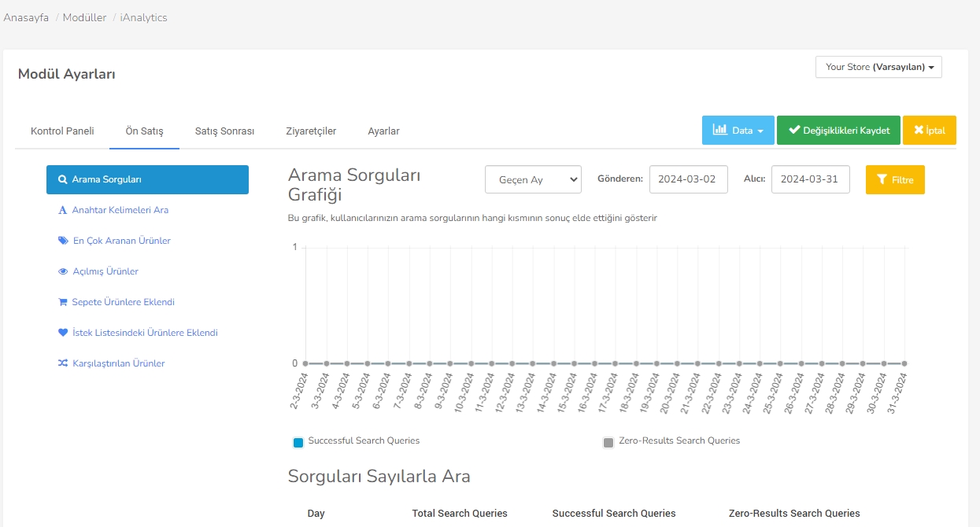Click the magnifier icon in Arama Sorguları
The width and height of the screenshot is (980, 527).
63,179
